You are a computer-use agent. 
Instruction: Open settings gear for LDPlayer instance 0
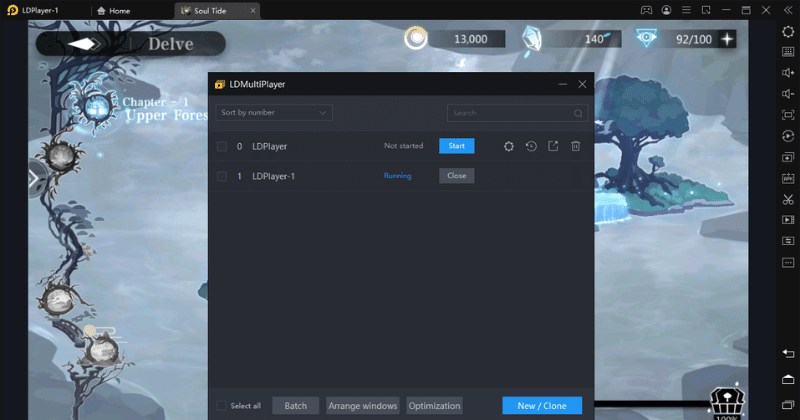pos(509,146)
